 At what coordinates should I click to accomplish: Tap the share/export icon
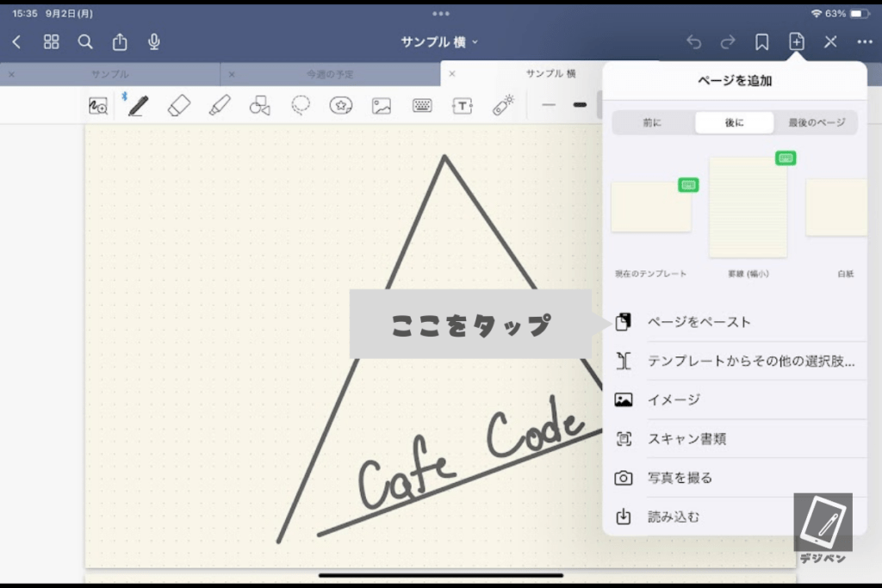click(119, 41)
